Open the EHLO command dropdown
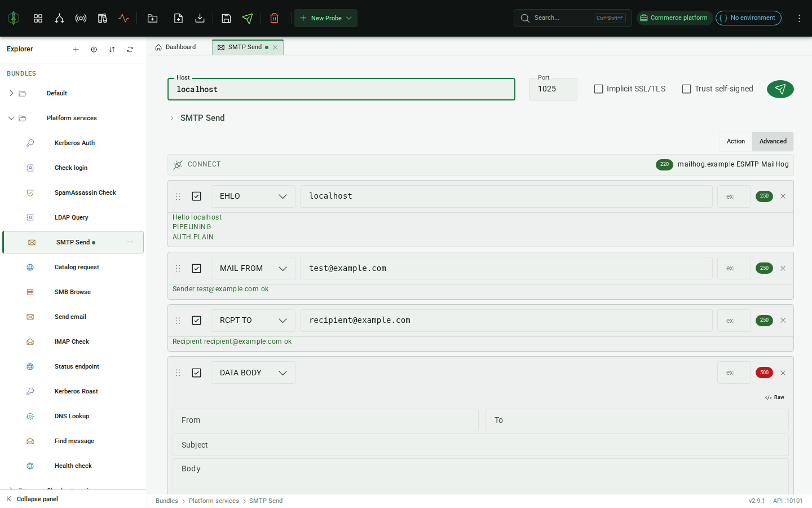This screenshot has height=508, width=812. point(253,196)
